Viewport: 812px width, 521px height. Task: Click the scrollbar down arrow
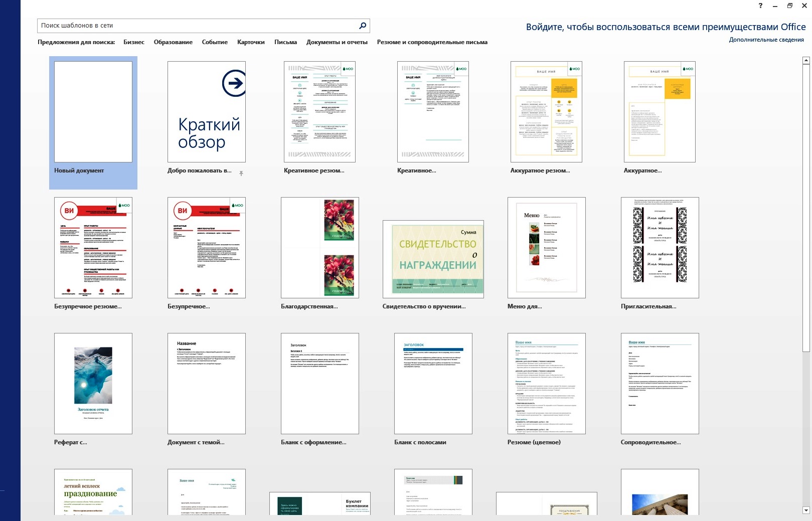pos(806,510)
